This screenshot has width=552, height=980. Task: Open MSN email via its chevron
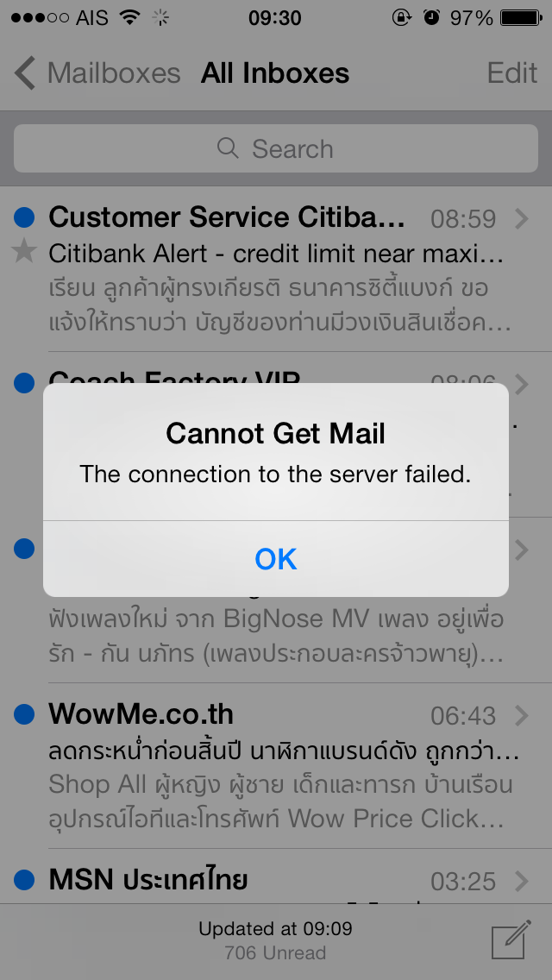pos(521,882)
